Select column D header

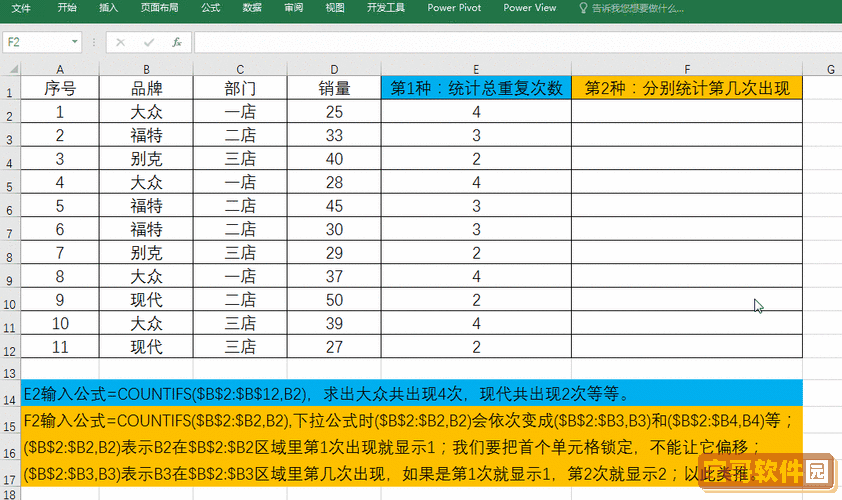pyautogui.click(x=334, y=69)
